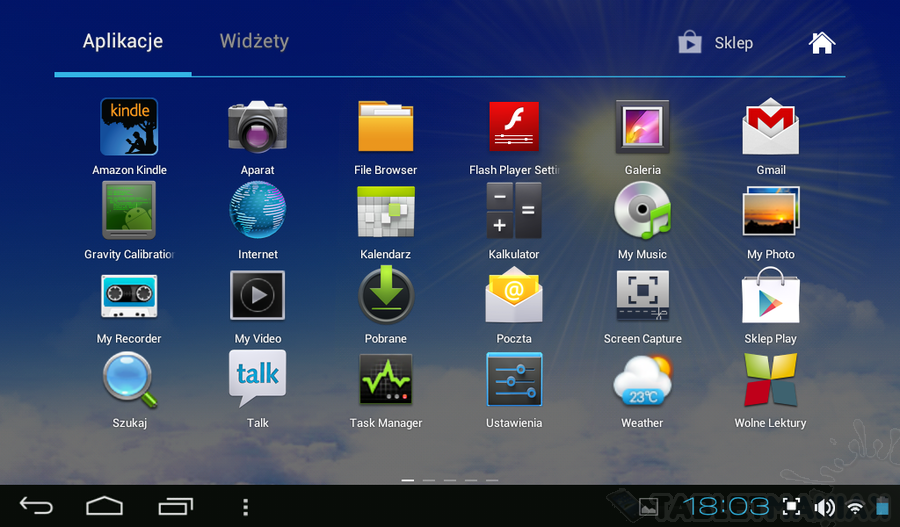Image resolution: width=900 pixels, height=527 pixels.
Task: Go to home screen via house icon
Action: [x=821, y=42]
